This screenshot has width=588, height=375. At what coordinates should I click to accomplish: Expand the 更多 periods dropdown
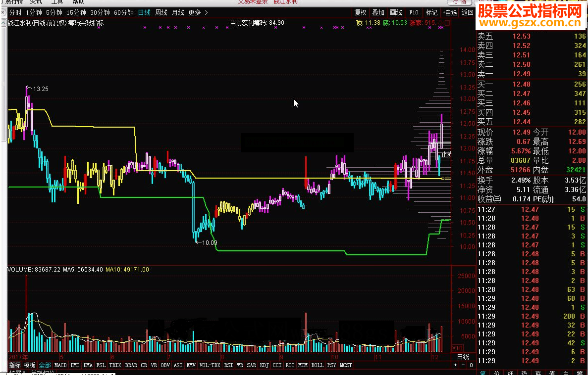pyautogui.click(x=198, y=12)
